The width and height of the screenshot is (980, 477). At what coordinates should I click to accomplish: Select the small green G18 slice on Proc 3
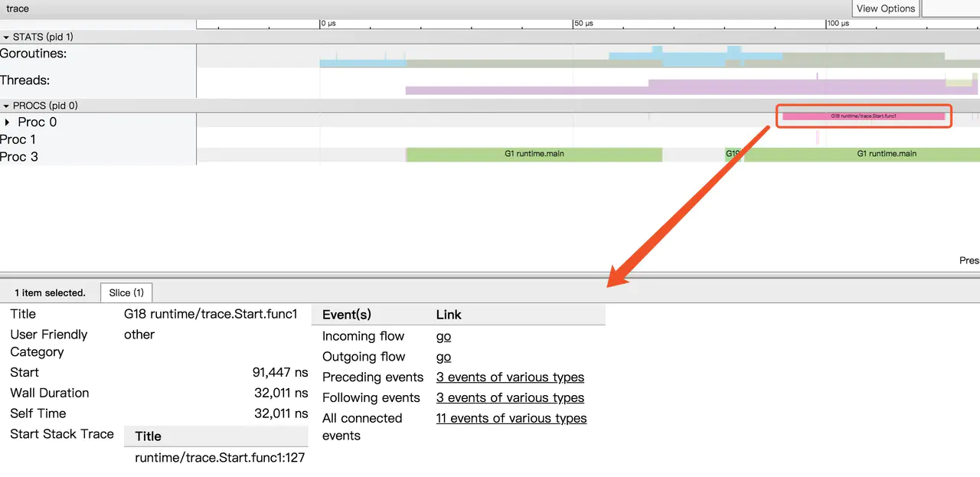733,154
